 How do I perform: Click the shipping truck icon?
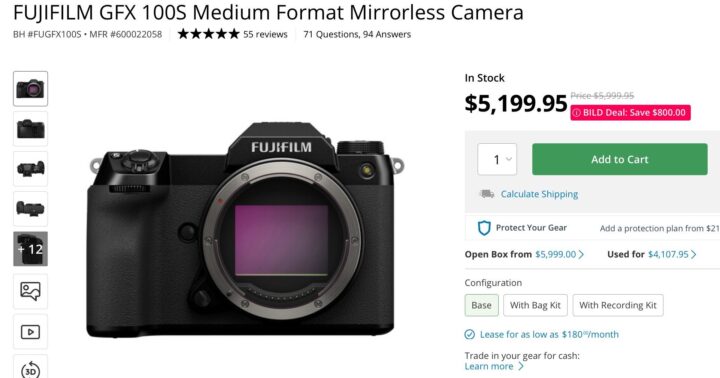point(487,194)
